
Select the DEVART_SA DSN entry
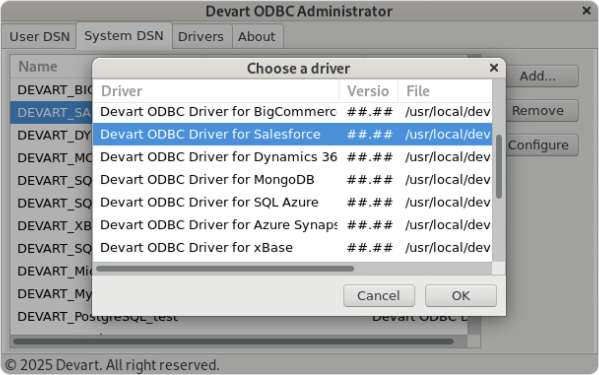click(51, 112)
